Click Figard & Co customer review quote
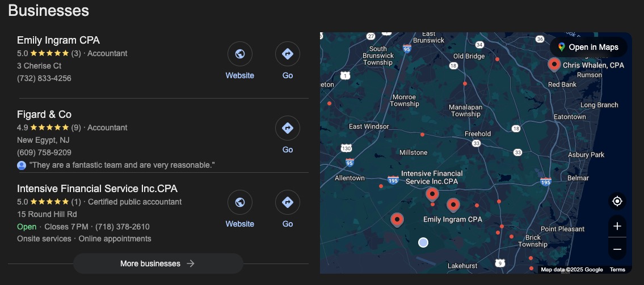Viewport: 644px width, 285px height. point(122,165)
